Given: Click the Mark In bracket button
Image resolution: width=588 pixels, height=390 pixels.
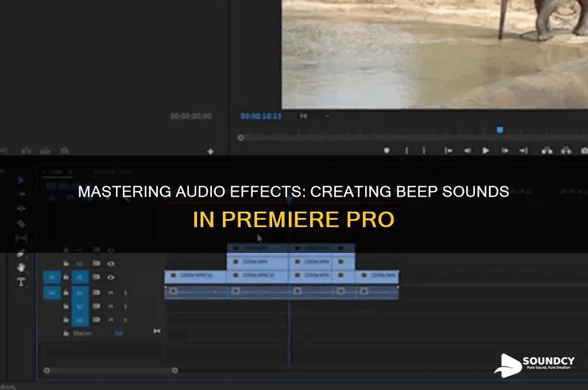Looking at the screenshot, I should [407, 151].
